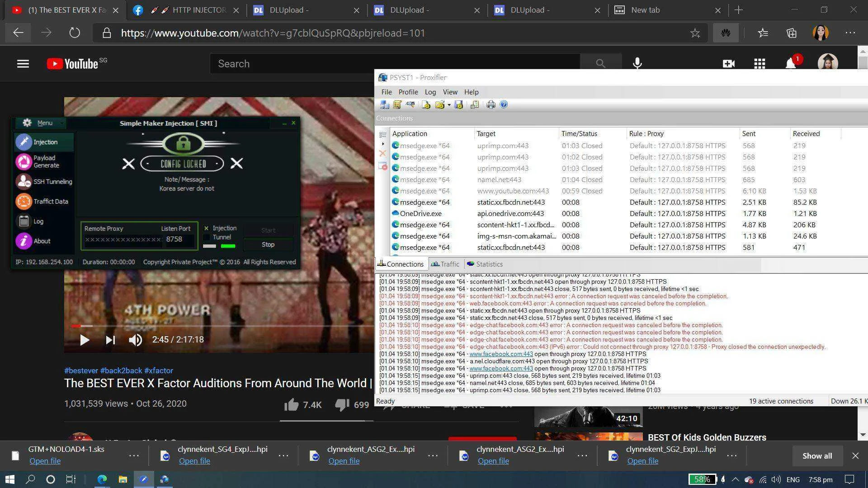Open the Log section in SMI
Image resolution: width=868 pixels, height=488 pixels.
pos(44,221)
